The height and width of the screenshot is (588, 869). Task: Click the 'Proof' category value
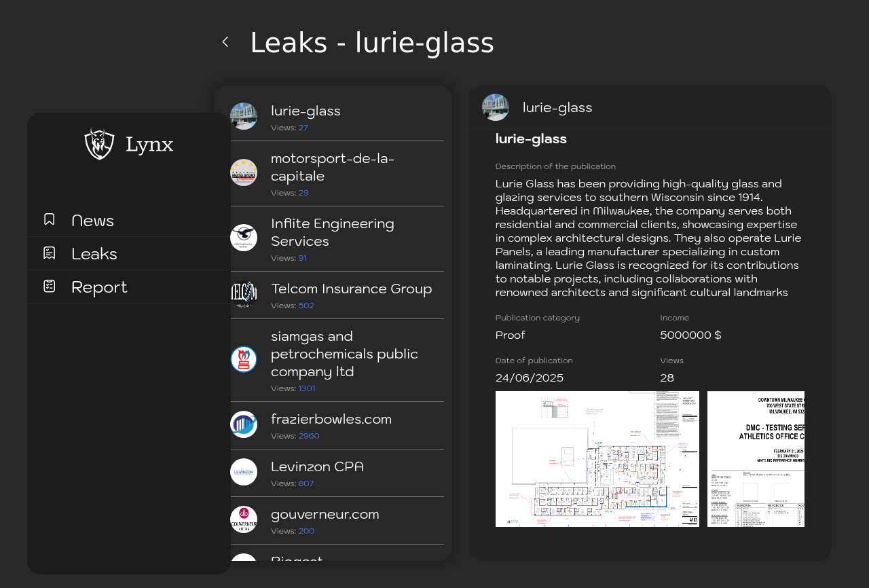click(x=510, y=335)
